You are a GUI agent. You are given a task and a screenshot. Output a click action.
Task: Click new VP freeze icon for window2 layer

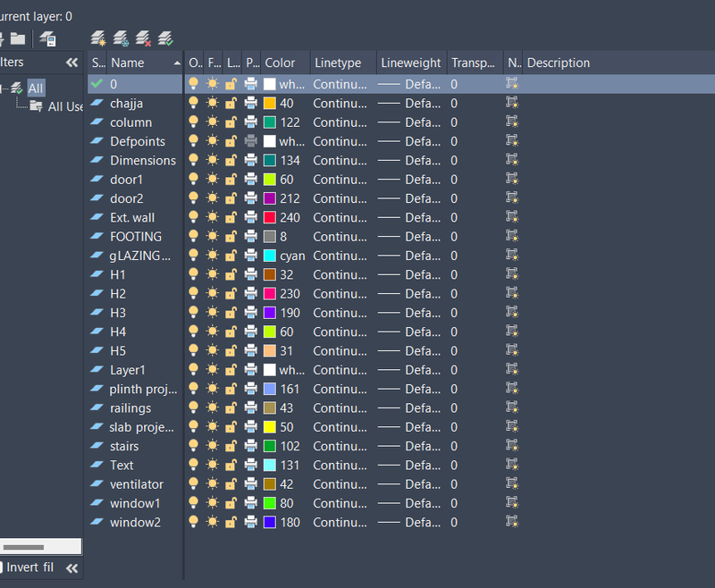(x=512, y=522)
